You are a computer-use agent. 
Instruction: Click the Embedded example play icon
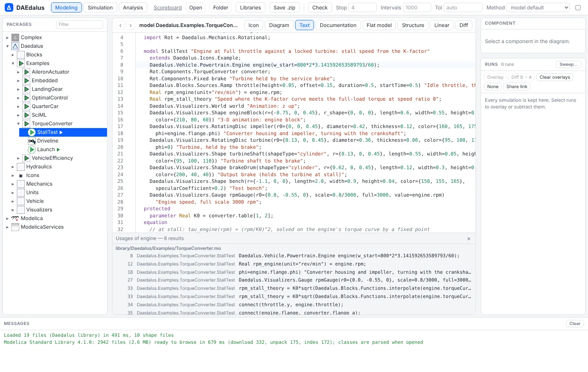coord(26,81)
